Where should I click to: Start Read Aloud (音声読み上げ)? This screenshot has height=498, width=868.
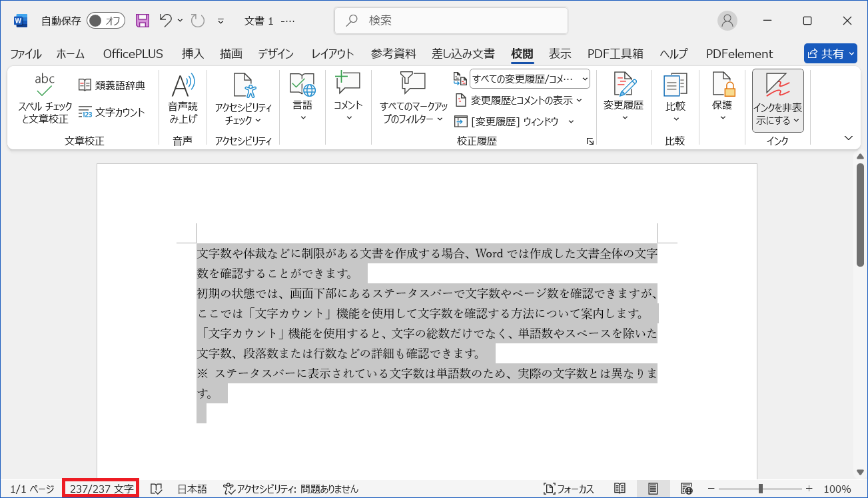[x=183, y=99]
